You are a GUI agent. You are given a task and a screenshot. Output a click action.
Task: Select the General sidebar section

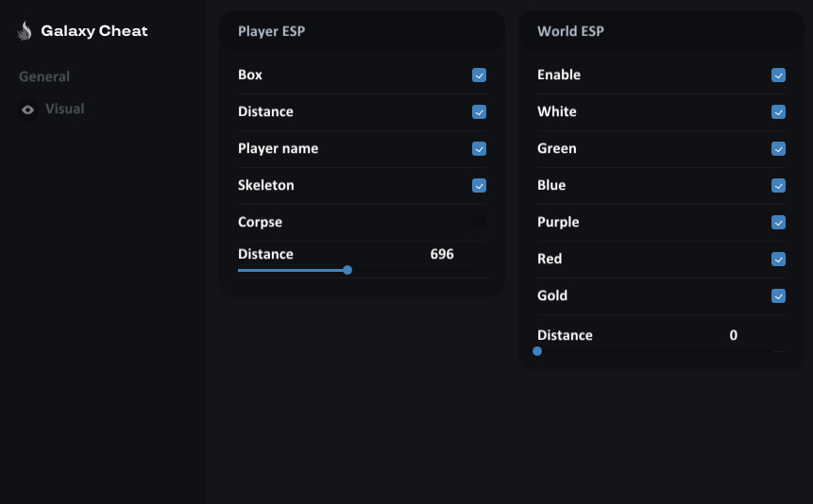[x=44, y=76]
